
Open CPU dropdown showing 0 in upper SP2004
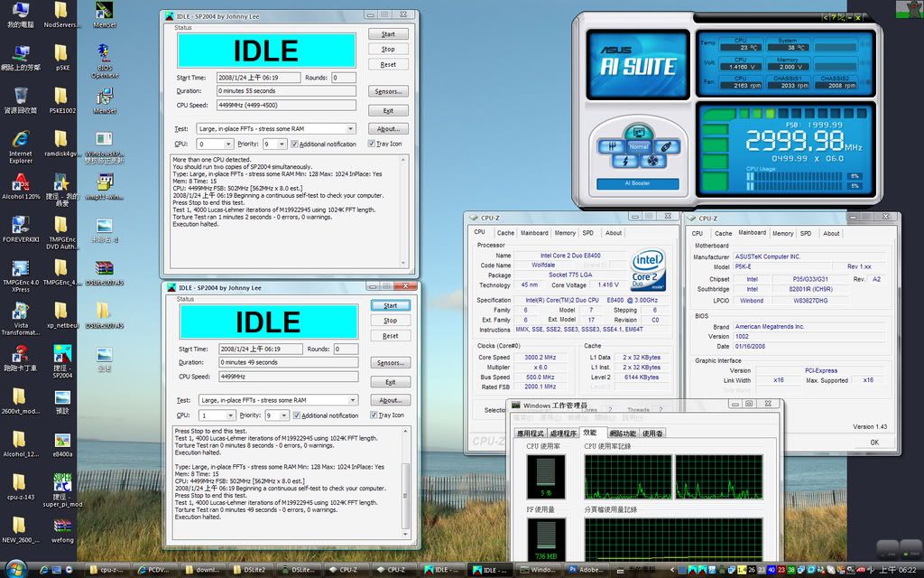click(x=215, y=144)
